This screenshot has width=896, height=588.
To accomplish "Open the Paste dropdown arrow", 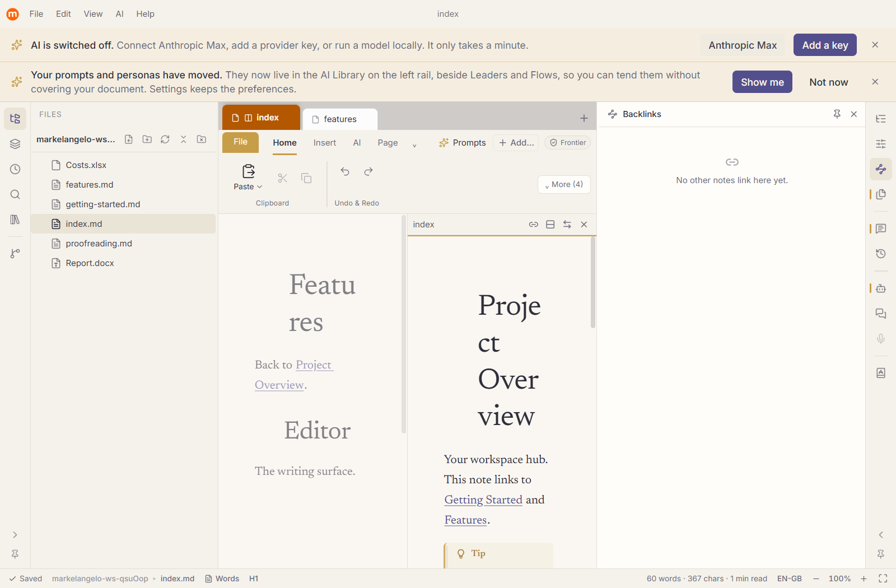I will pyautogui.click(x=260, y=187).
